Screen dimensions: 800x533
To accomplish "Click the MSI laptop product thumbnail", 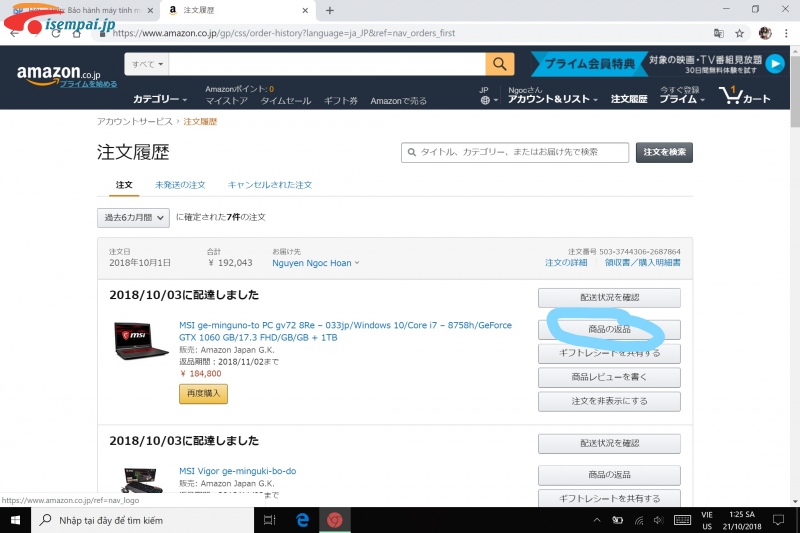I will point(140,341).
